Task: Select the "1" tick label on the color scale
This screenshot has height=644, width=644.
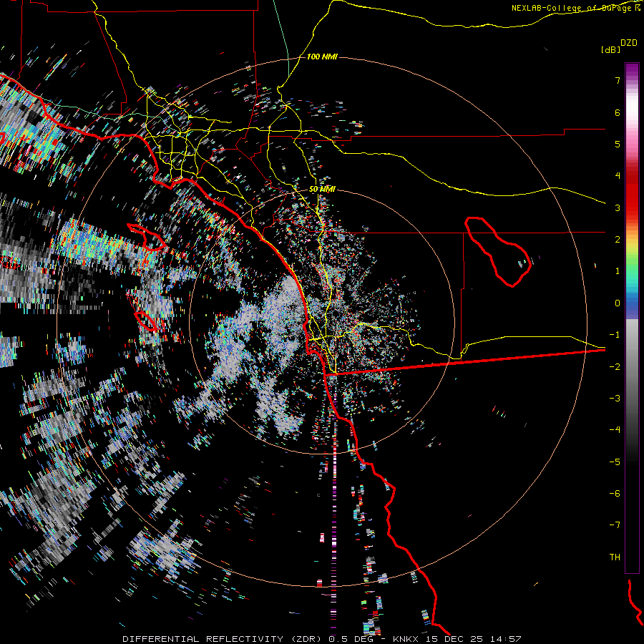Action: pos(618,271)
